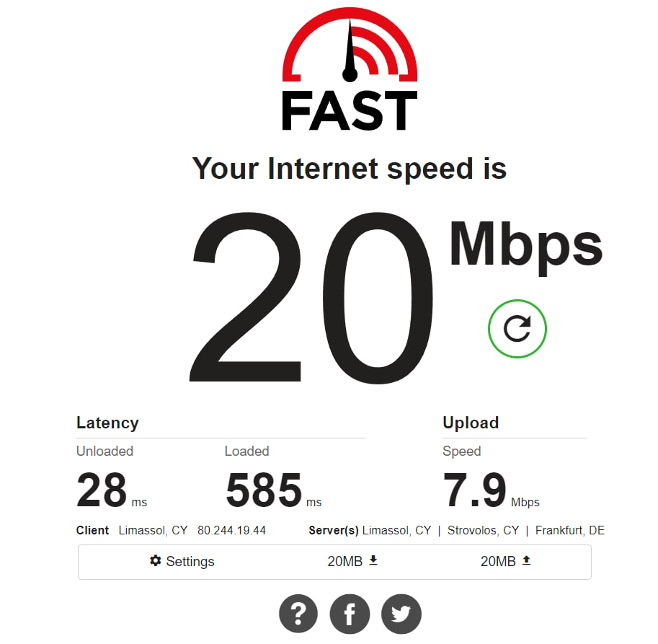Click the Latency section heading
Screen dimensions: 658x644
[107, 423]
